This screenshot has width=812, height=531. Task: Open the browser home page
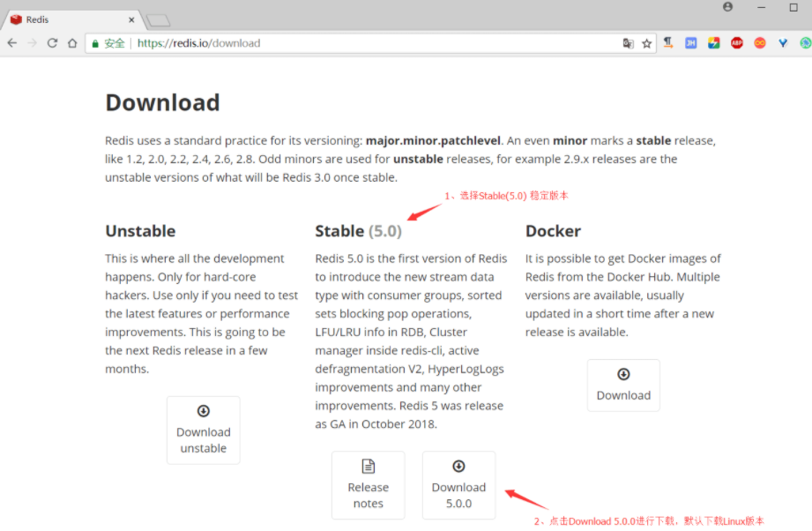(72, 43)
